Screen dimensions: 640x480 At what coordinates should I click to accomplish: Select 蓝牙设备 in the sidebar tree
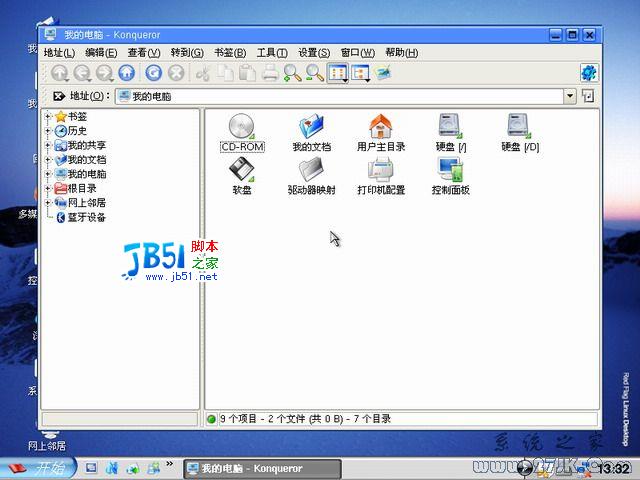[85, 217]
